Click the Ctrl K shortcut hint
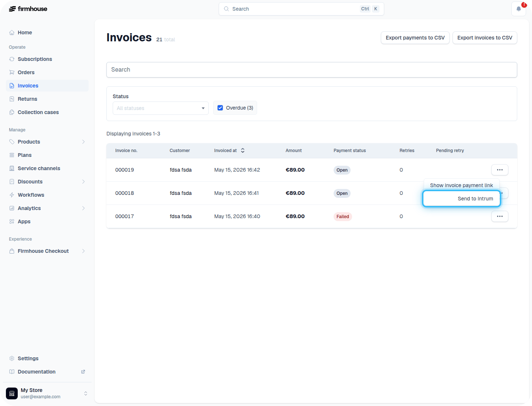The height and width of the screenshot is (406, 532). click(370, 9)
